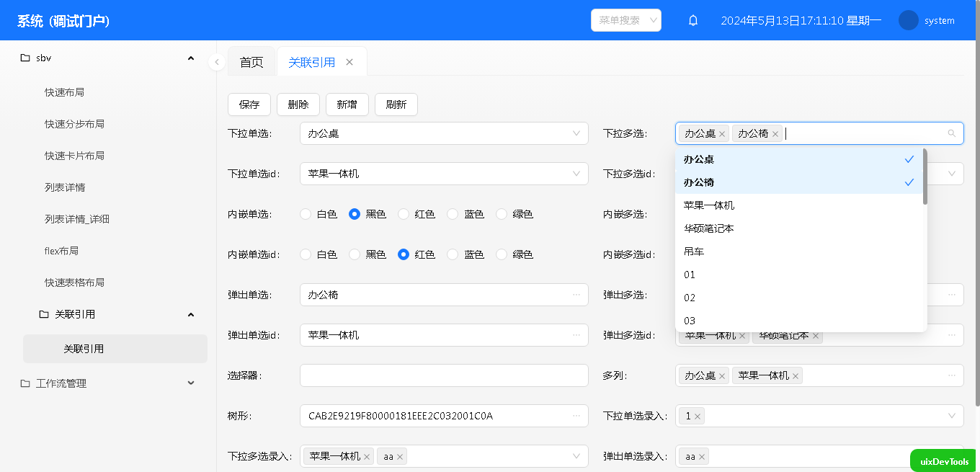The height and width of the screenshot is (472, 980).
Task: Click the system user avatar
Action: (x=908, y=20)
